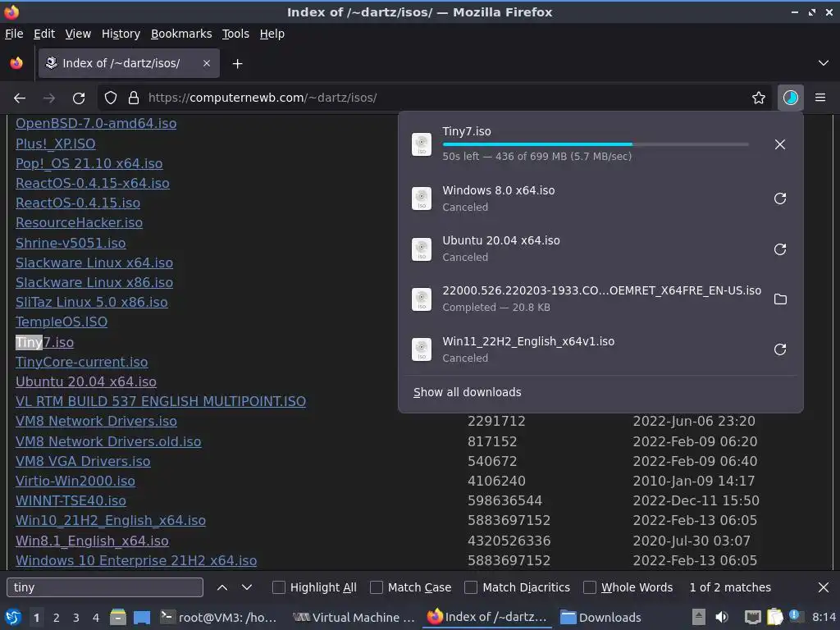Open folder containing 22000.526 iso download

(780, 299)
